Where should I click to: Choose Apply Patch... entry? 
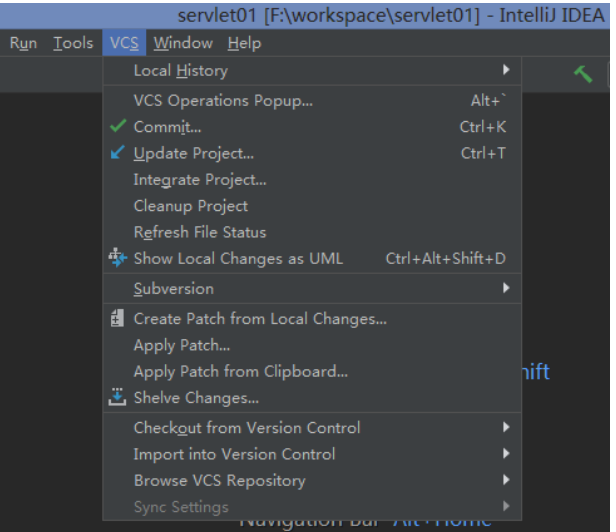[x=312, y=345]
